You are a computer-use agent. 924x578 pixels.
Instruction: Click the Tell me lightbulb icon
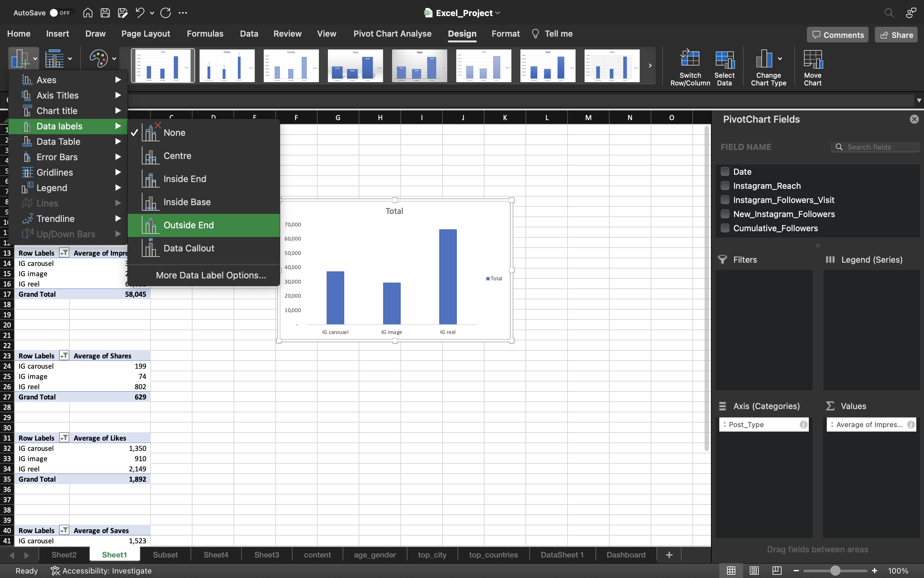pyautogui.click(x=535, y=34)
